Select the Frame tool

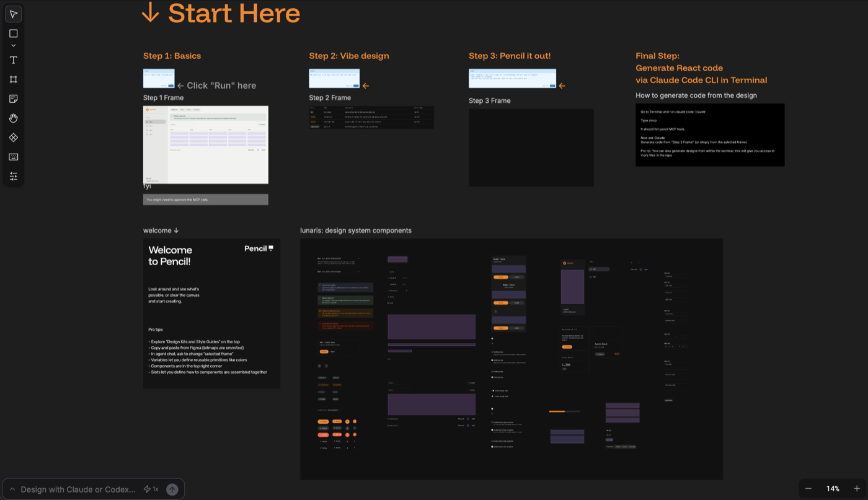point(14,79)
